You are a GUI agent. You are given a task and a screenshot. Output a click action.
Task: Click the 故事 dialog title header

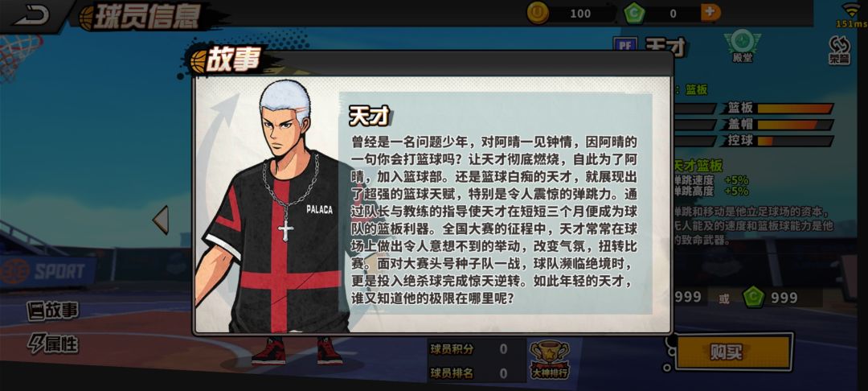(227, 60)
